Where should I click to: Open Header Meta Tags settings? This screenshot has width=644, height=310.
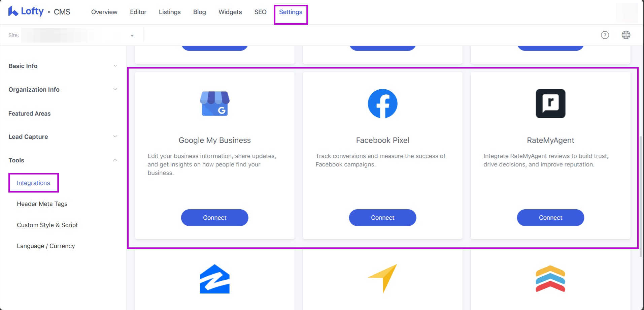pyautogui.click(x=42, y=204)
